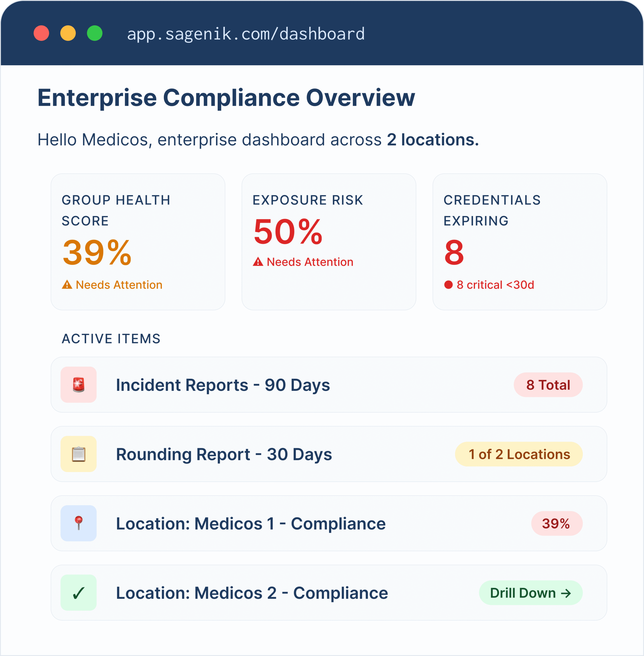Open the Rounding Report - 30 Days item

pyautogui.click(x=224, y=454)
